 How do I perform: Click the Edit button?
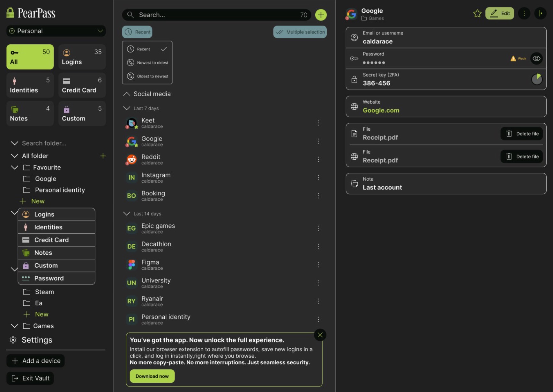pyautogui.click(x=500, y=13)
